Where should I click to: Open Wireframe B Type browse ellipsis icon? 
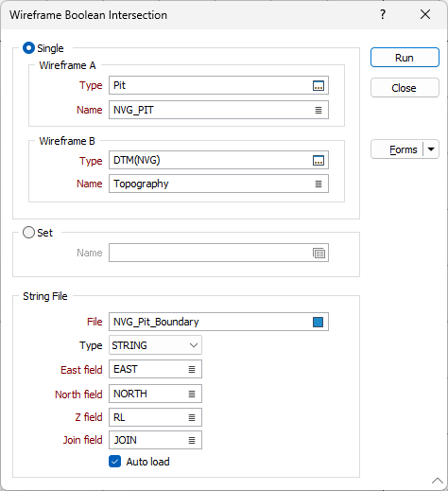[x=319, y=161]
